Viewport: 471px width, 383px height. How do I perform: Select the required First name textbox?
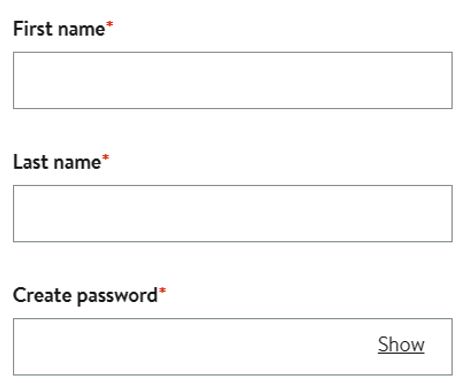tap(233, 80)
